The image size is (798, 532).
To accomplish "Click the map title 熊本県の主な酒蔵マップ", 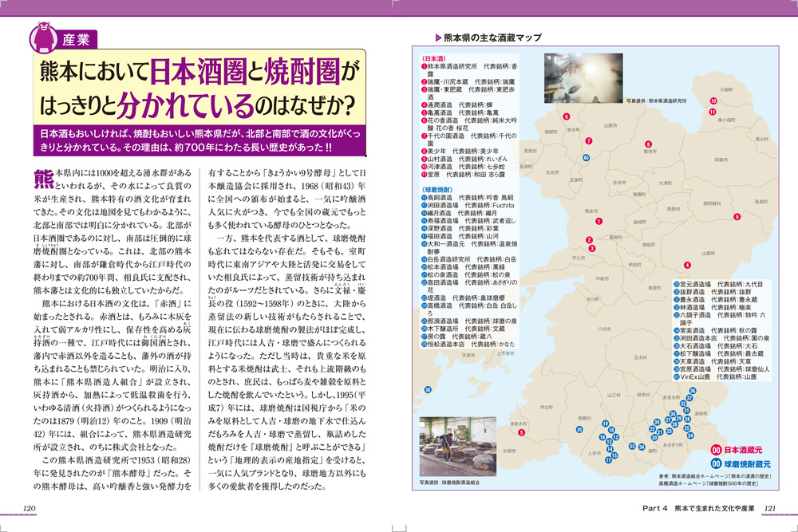I will point(492,37).
